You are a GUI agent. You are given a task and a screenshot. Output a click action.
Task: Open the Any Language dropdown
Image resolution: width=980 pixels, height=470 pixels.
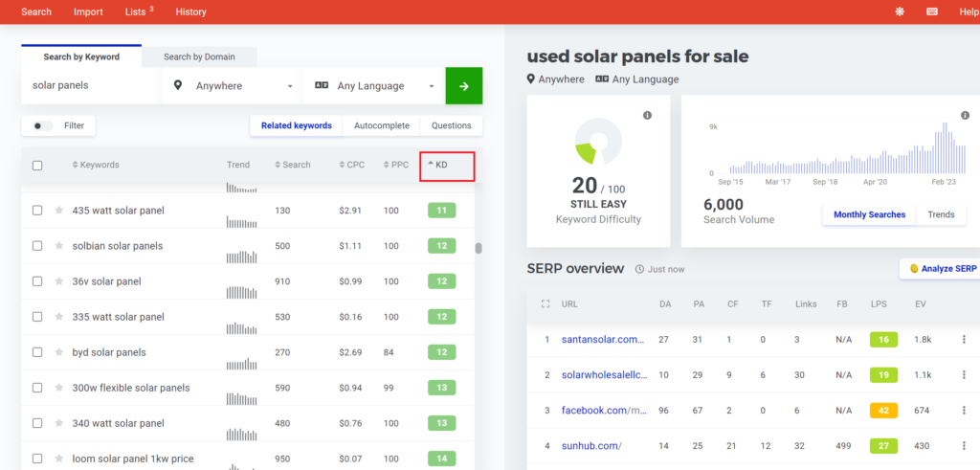tap(374, 85)
